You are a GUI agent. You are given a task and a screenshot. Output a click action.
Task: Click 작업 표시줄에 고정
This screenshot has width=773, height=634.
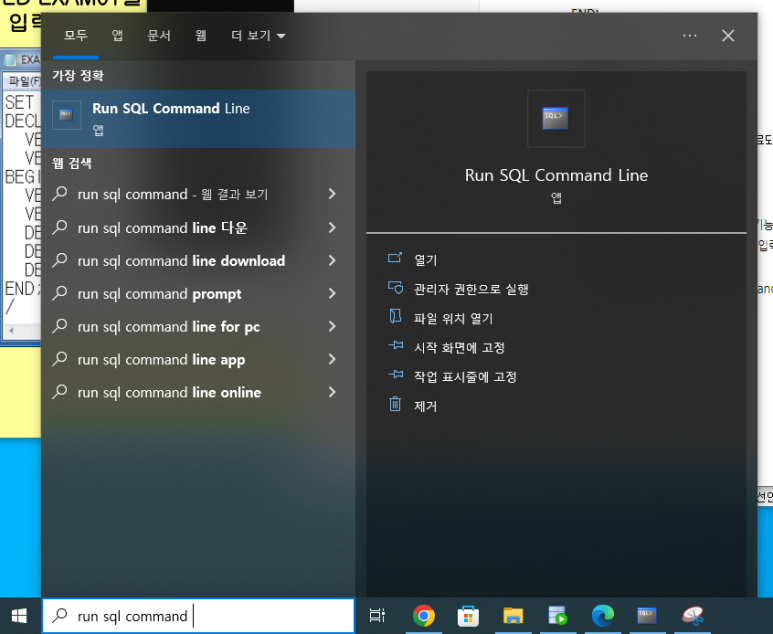(465, 377)
